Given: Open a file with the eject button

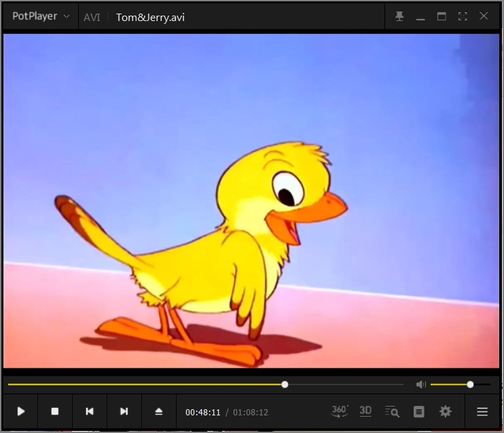Looking at the screenshot, I should click(159, 411).
